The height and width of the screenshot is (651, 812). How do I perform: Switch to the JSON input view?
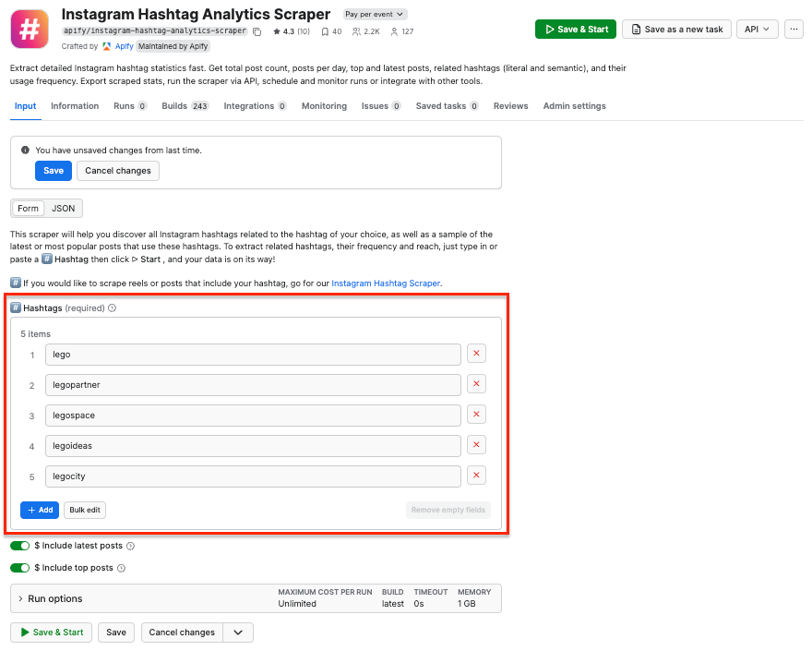point(63,208)
